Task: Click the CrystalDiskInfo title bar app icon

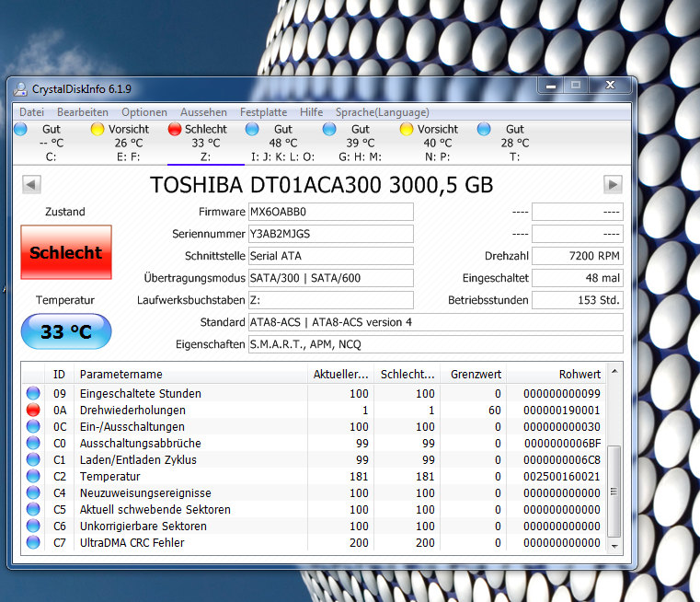Action: [x=20, y=89]
